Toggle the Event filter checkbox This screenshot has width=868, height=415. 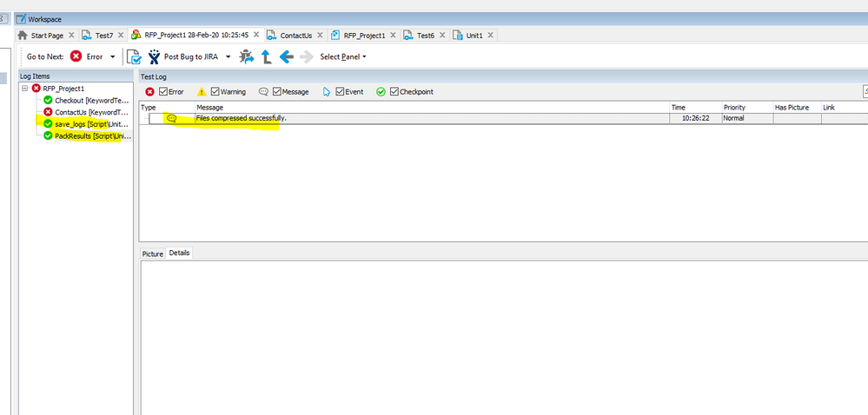[x=339, y=91]
